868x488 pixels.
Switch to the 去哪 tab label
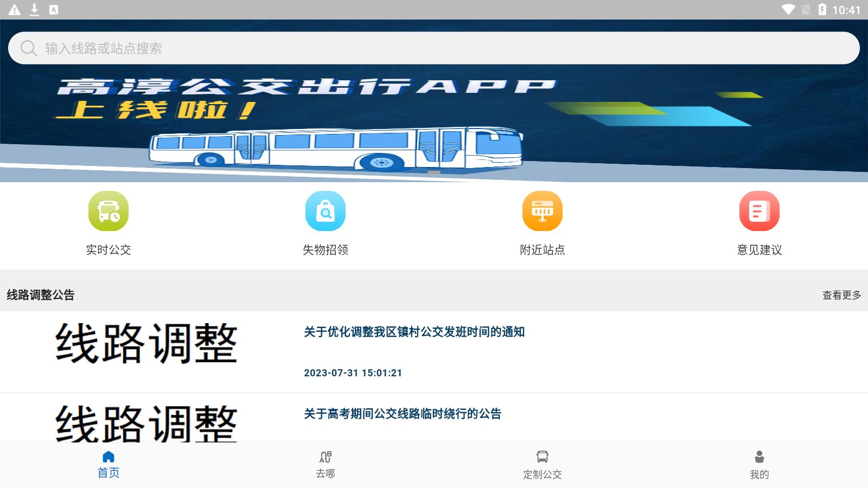click(x=325, y=474)
